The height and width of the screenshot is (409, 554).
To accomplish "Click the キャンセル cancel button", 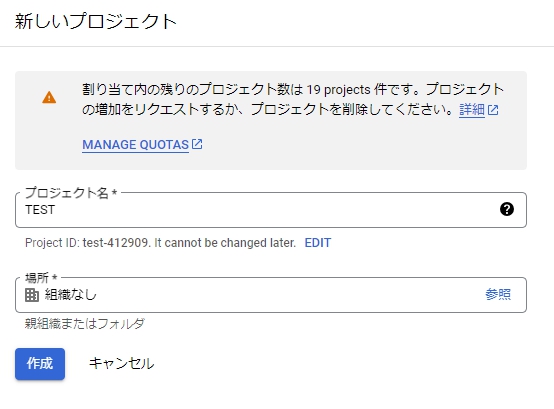I will coord(121,363).
